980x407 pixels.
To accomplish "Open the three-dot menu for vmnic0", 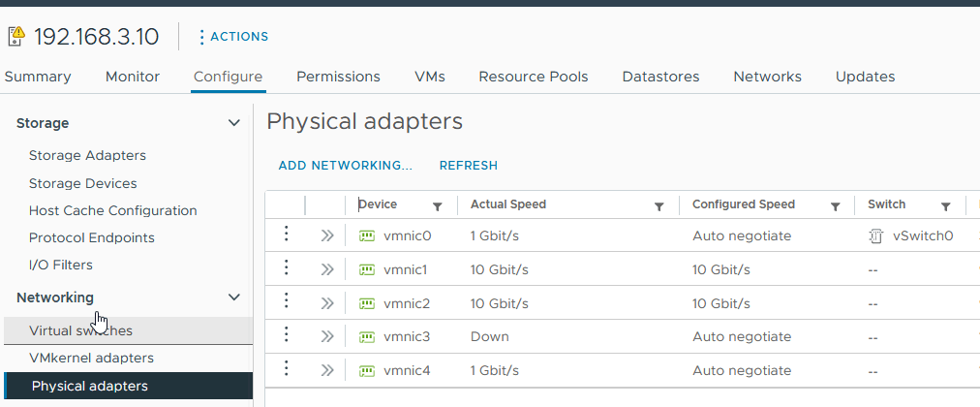I will pos(286,235).
